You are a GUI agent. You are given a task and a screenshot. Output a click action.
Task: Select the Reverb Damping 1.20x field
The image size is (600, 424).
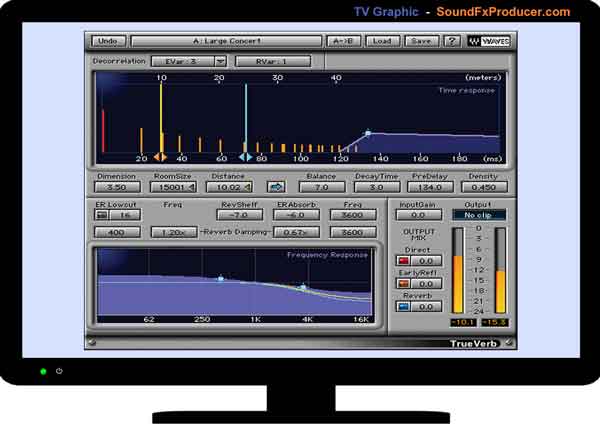pos(174,232)
